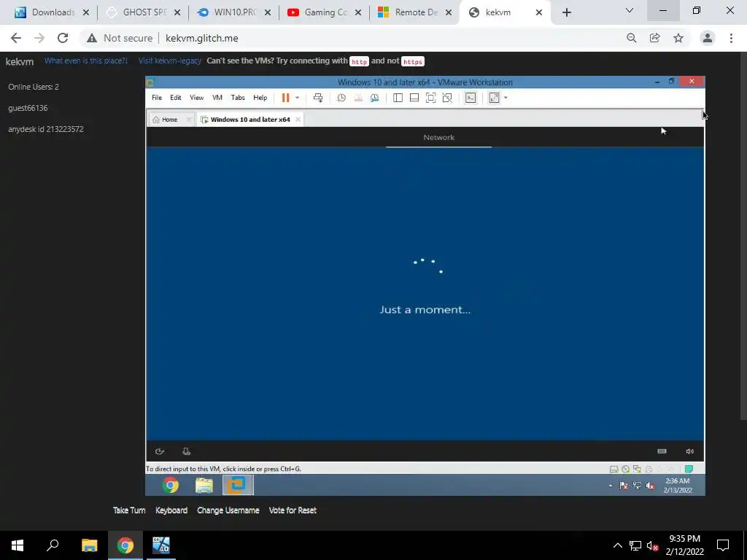Click the microphone icon in the Windows setup bar

[x=186, y=451]
